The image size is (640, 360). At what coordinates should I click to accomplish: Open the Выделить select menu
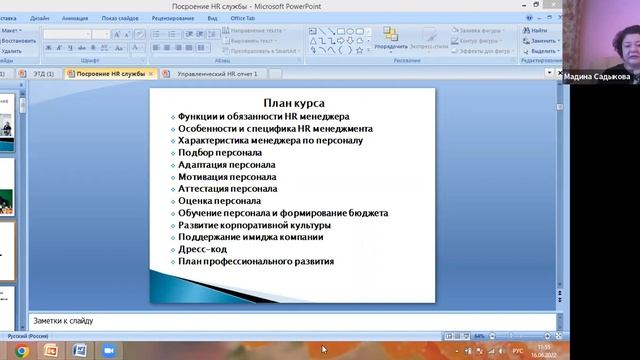(541, 51)
